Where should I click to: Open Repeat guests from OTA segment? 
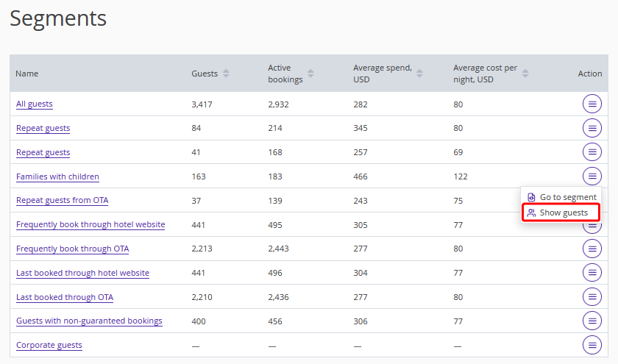click(63, 200)
